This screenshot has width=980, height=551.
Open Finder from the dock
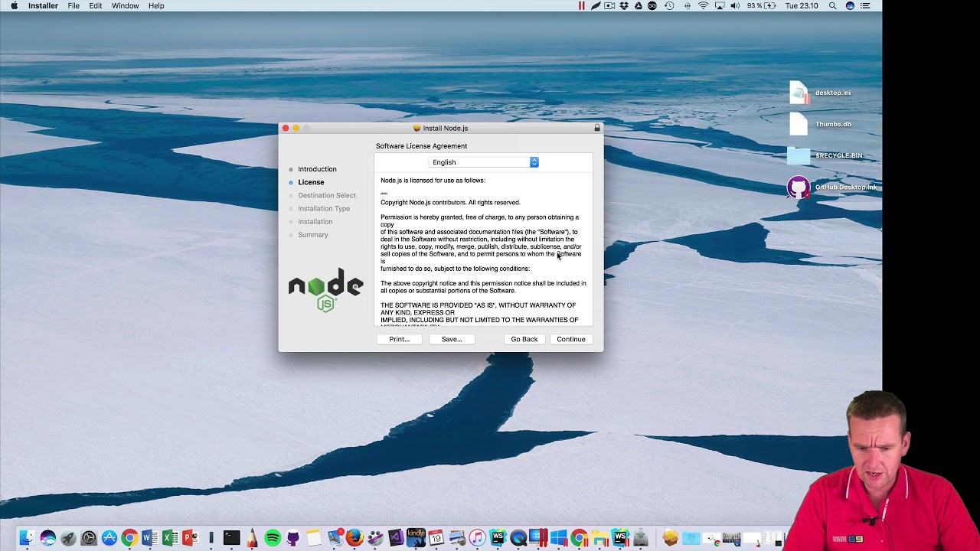27,538
